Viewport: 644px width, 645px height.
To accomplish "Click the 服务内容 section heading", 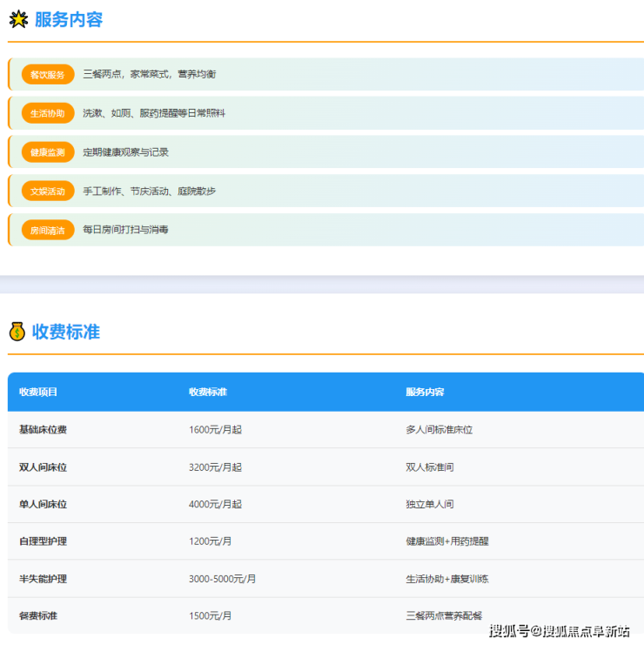I will [69, 19].
